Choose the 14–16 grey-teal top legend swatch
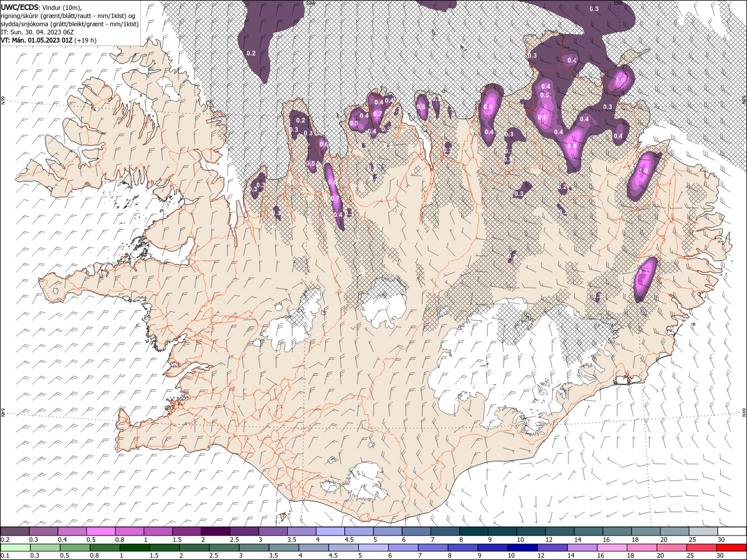This screenshot has width=747, height=560. click(x=588, y=531)
